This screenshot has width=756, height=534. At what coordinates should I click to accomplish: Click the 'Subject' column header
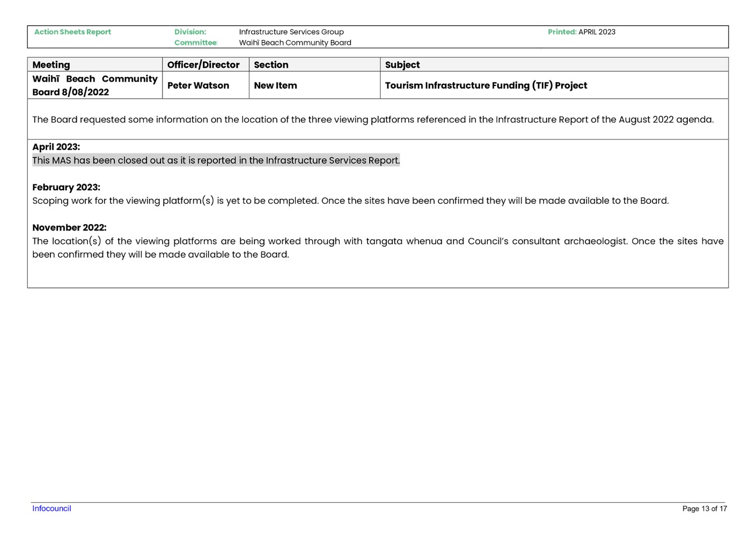[x=554, y=65]
